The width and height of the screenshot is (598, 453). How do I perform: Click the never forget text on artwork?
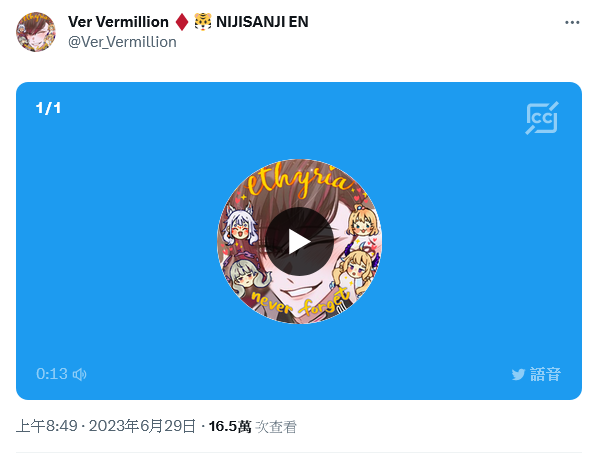(301, 303)
